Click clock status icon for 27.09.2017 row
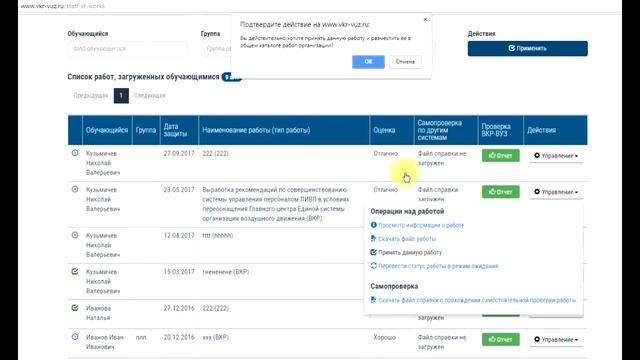640x360 pixels. tap(75, 153)
